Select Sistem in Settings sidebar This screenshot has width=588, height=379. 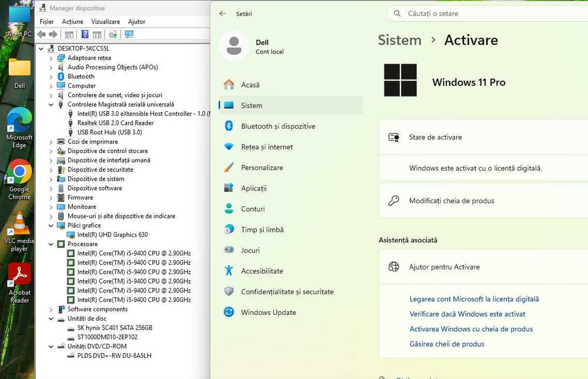click(290, 105)
